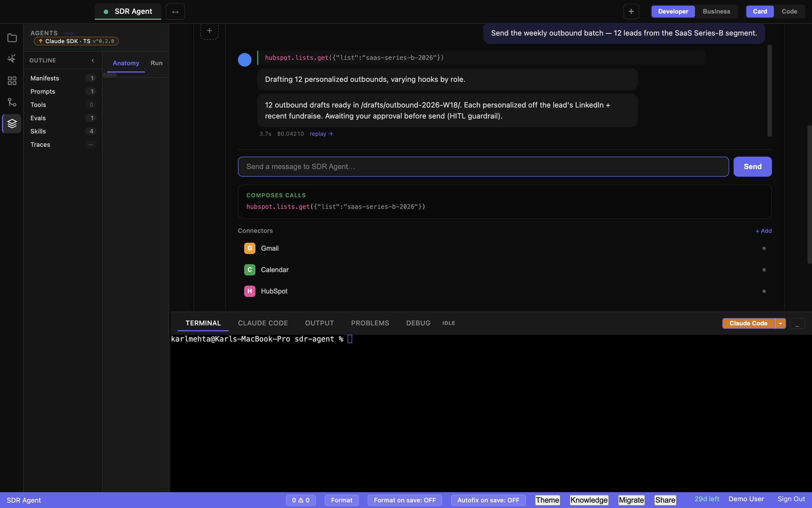Click the HubSpot connector icon
Screen dimensions: 812x508
(x=250, y=291)
